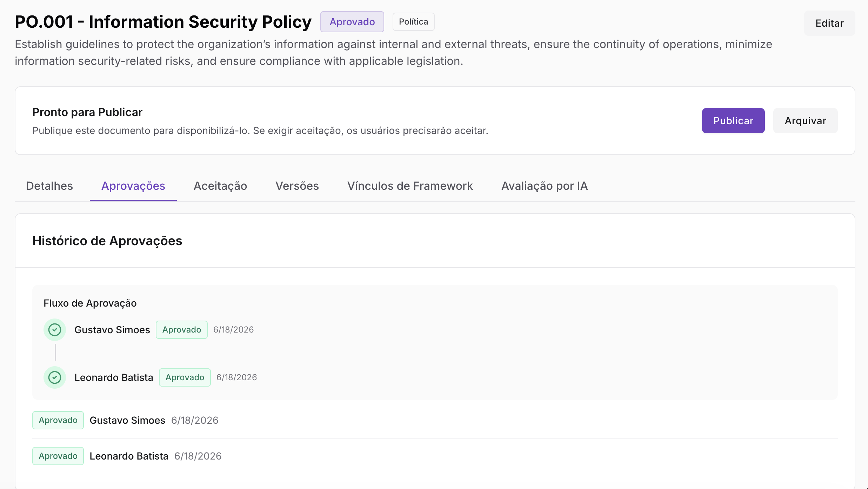This screenshot has height=489, width=868.
Task: View the Avaliação por IA tab
Action: pyautogui.click(x=545, y=186)
